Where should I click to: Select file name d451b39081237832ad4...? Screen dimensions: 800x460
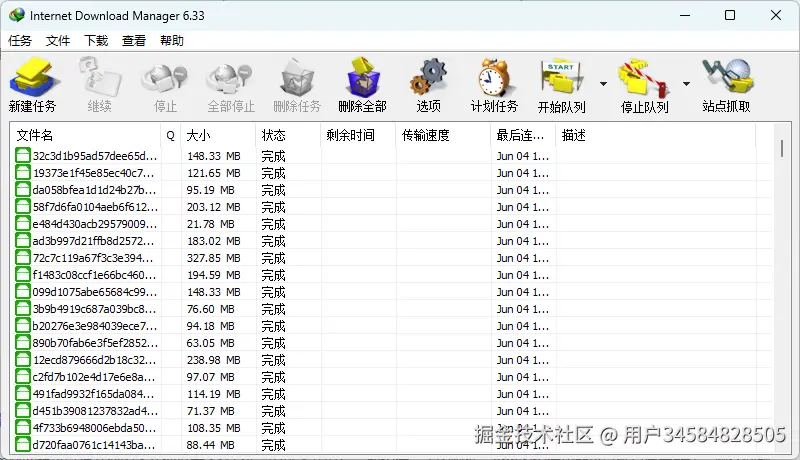[x=95, y=411]
